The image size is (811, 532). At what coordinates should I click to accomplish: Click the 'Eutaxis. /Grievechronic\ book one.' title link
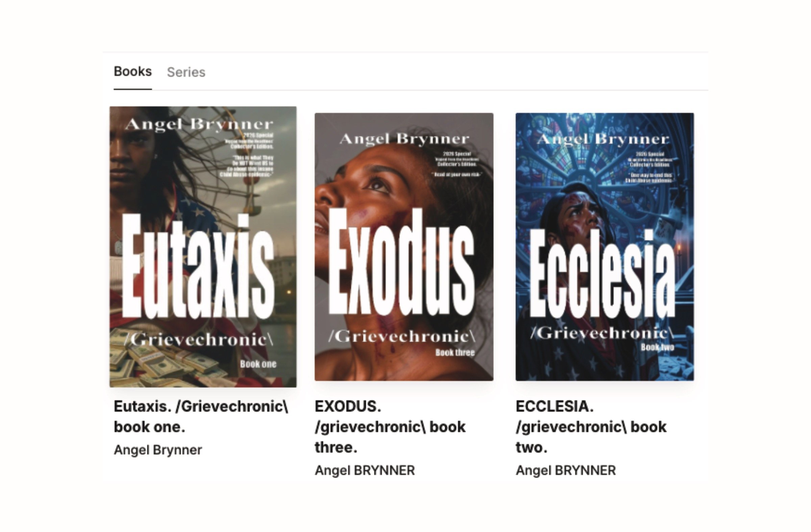[x=201, y=416]
